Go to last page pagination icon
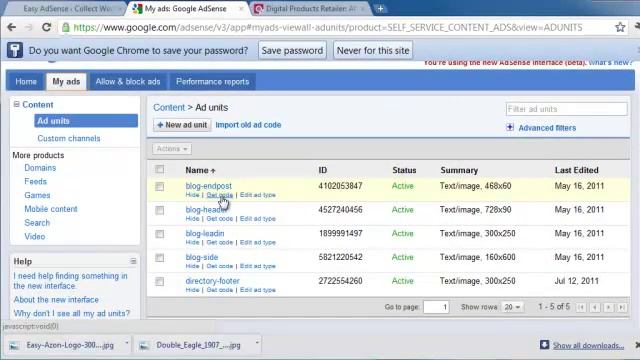Screen dimensions: 640x360 pos(622,307)
